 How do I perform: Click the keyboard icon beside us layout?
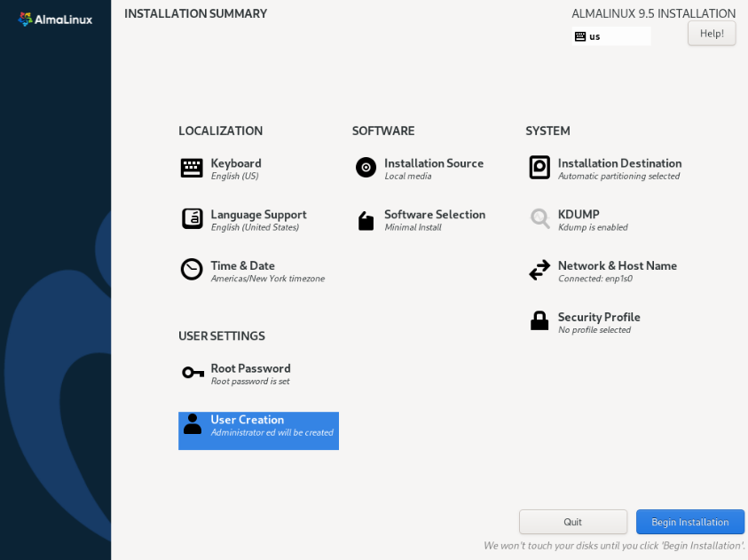click(580, 36)
